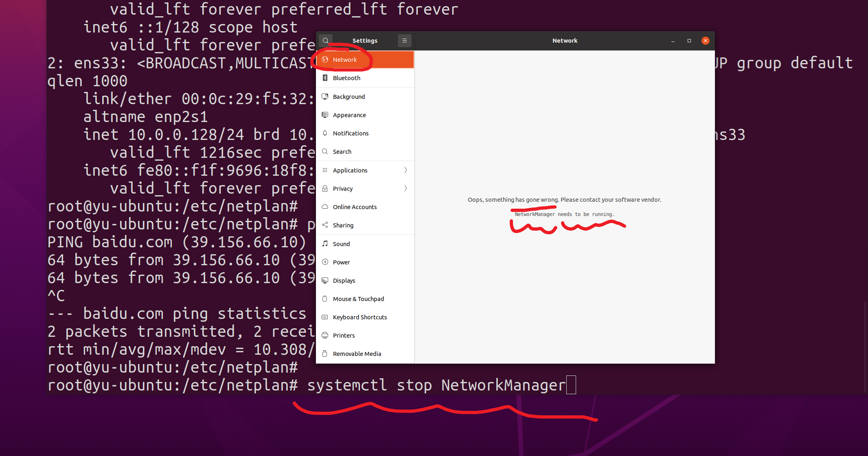868x456 pixels.
Task: Click the Search magnifier icon in sidebar list
Action: coord(325,152)
